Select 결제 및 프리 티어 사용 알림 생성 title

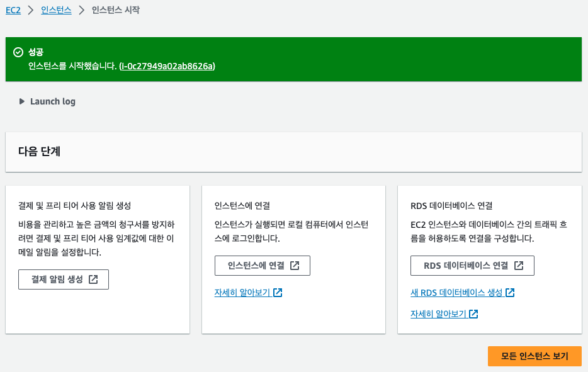point(75,205)
